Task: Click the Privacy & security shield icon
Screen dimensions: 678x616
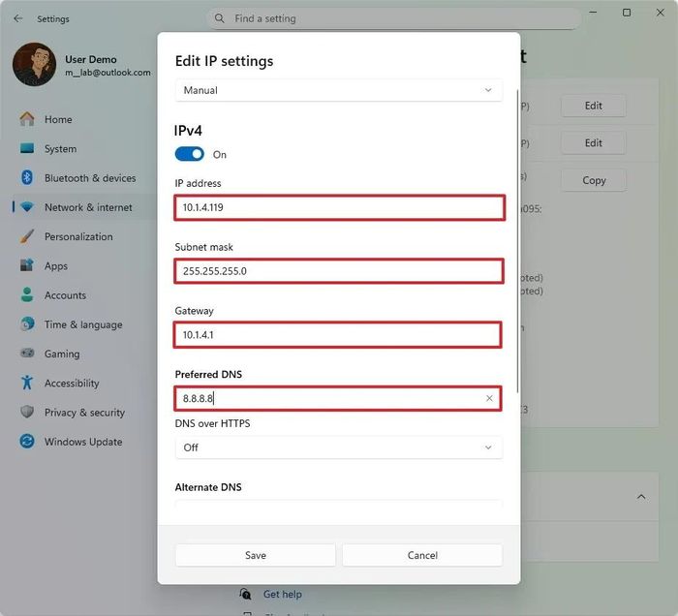Action: point(27,412)
